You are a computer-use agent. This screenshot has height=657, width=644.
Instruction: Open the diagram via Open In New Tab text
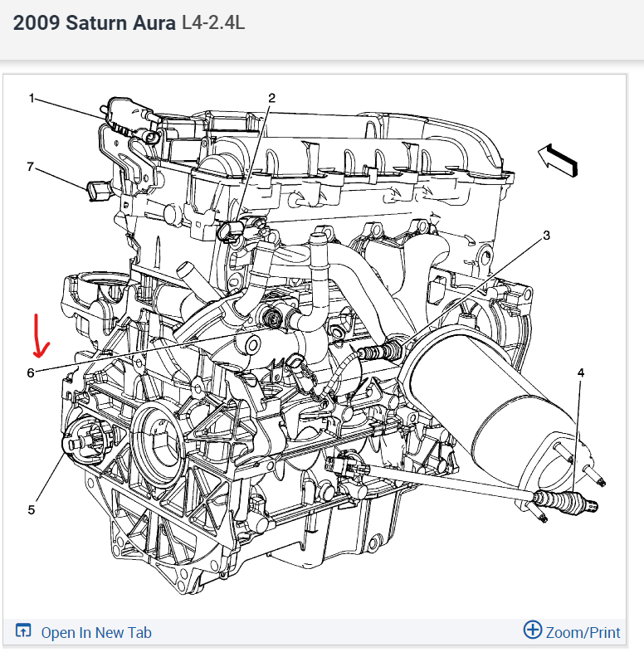pos(96,633)
